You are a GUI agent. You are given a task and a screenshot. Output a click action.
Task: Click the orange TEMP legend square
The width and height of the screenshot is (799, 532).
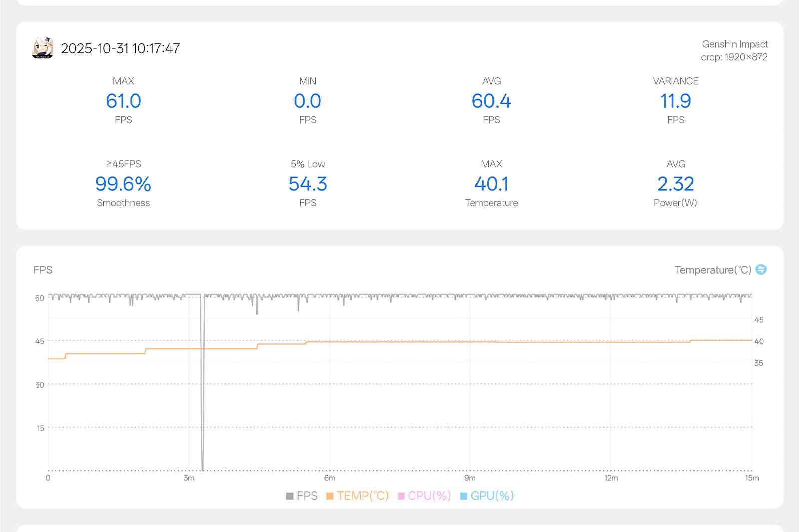point(330,496)
